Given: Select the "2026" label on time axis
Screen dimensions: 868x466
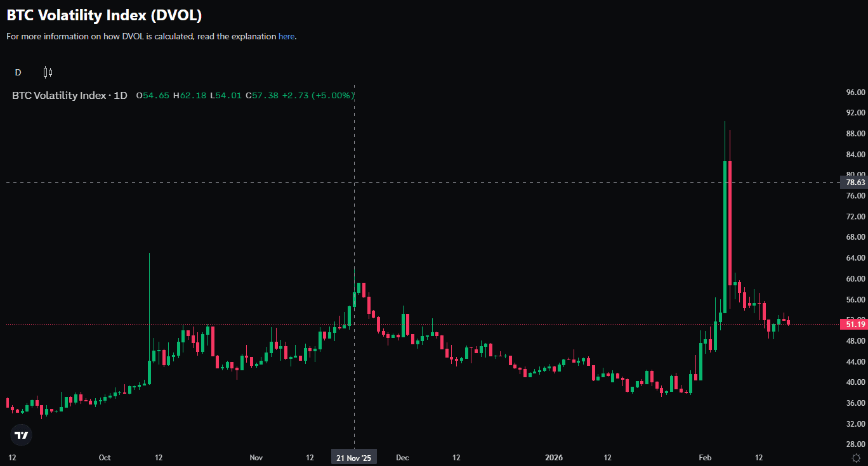Looking at the screenshot, I should [x=554, y=458].
